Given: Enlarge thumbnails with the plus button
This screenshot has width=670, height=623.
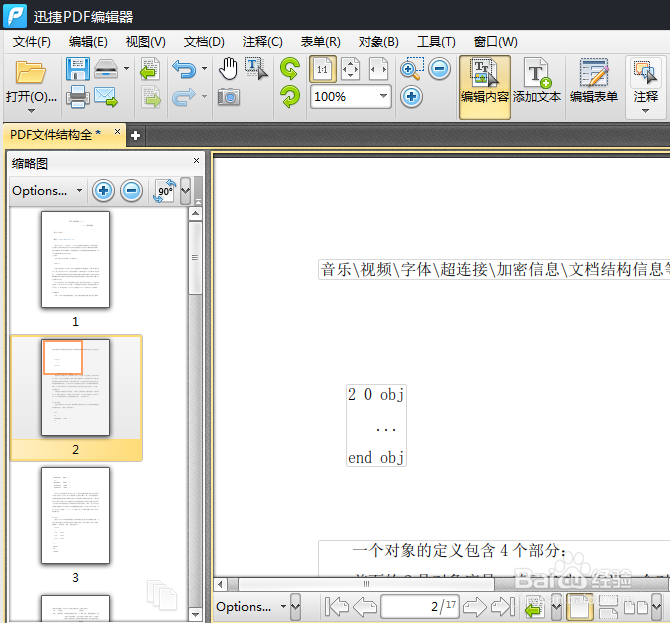Looking at the screenshot, I should (x=103, y=190).
